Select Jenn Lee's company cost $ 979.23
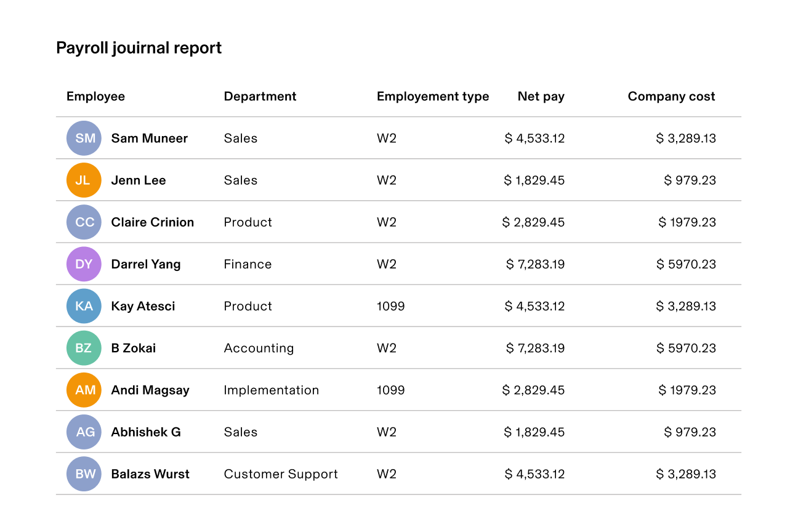Image resolution: width=798 pixels, height=532 pixels. coord(690,180)
